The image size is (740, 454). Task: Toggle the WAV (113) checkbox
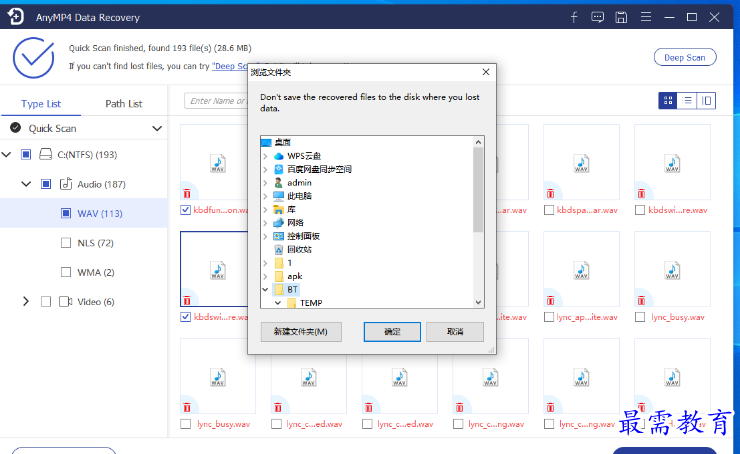(x=66, y=213)
